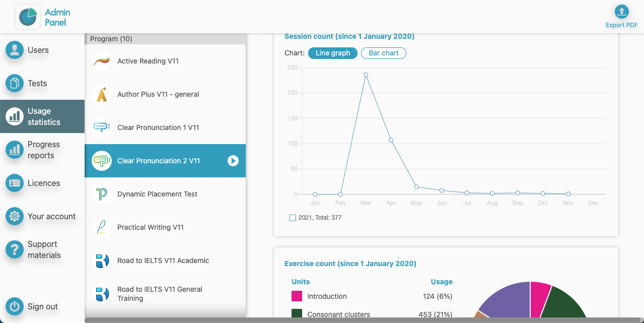Click the Exercise count heading
Viewport: 644px width, 323px height.
pos(350,264)
